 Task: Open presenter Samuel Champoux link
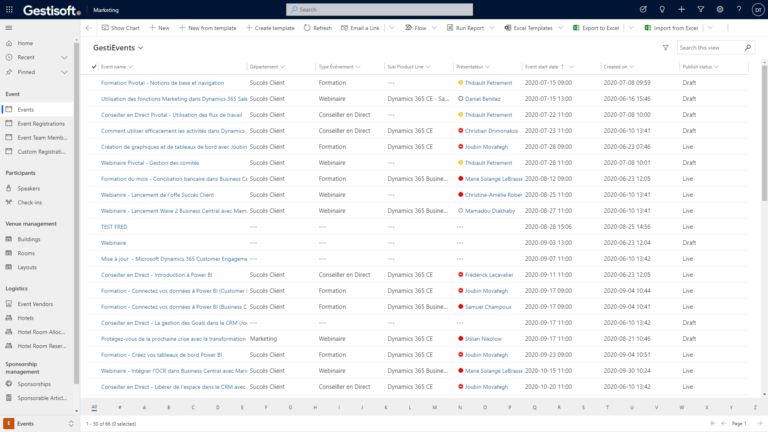click(488, 307)
